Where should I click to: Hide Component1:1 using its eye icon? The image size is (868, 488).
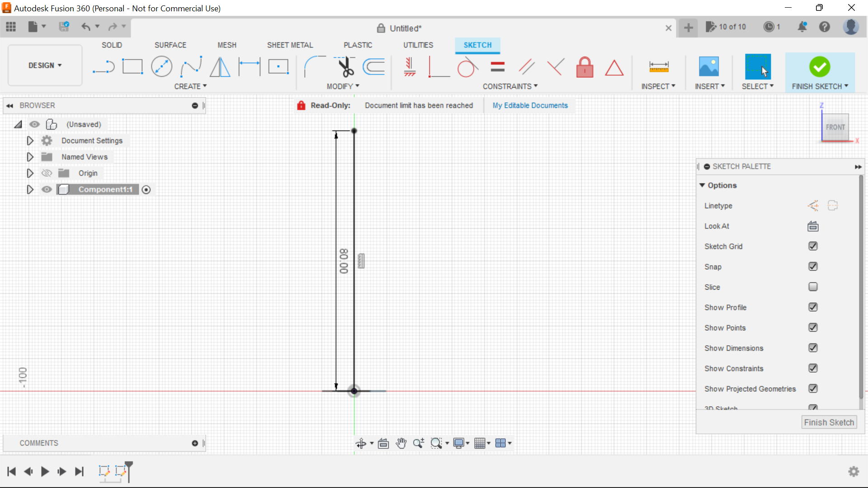point(47,189)
